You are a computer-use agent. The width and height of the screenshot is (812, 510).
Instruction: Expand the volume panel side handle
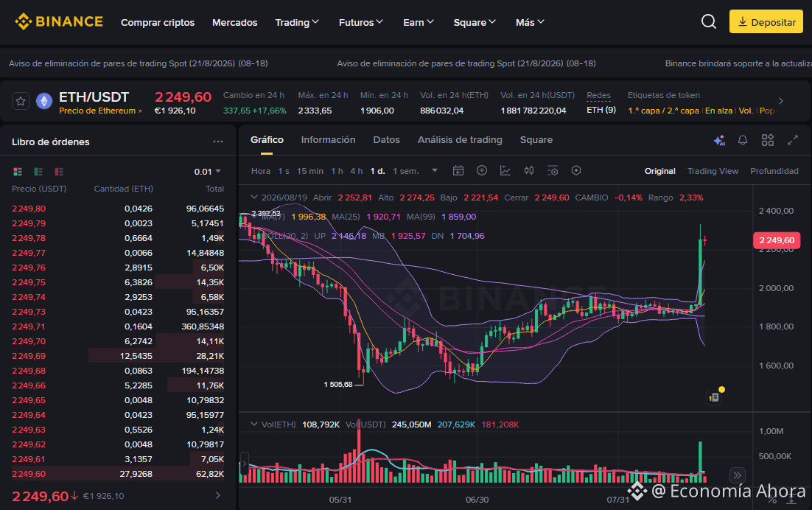[245, 464]
